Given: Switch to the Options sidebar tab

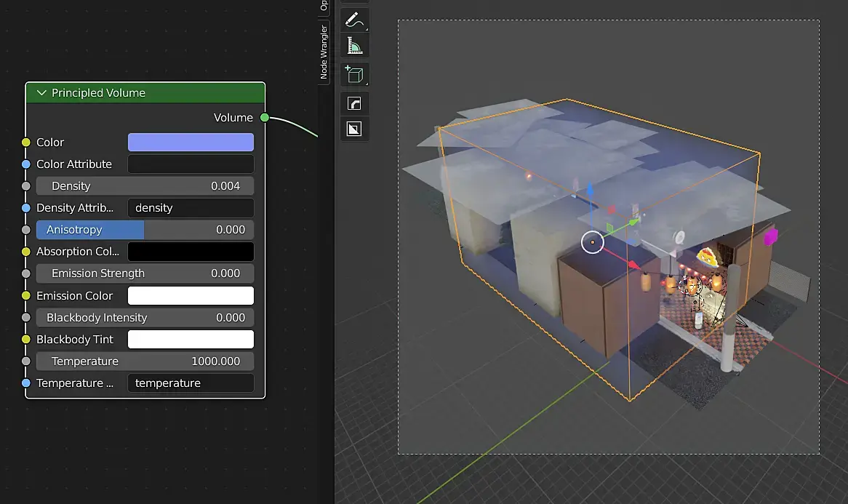Looking at the screenshot, I should point(324,6).
